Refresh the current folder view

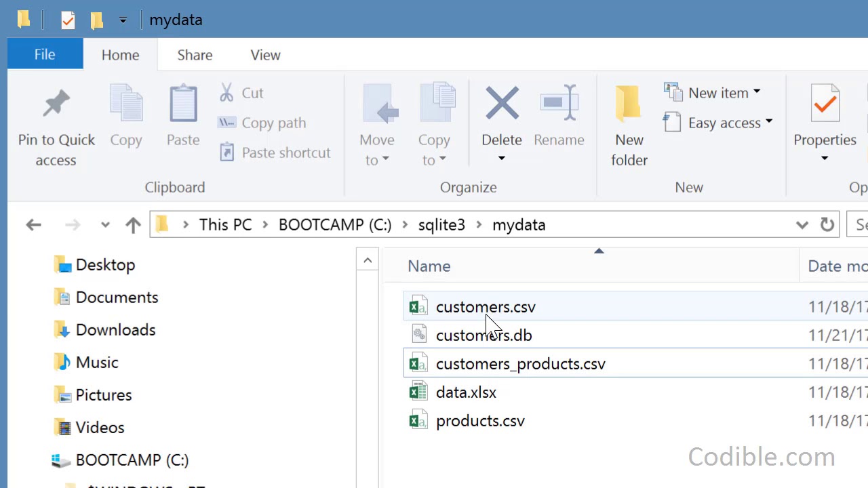(x=827, y=225)
